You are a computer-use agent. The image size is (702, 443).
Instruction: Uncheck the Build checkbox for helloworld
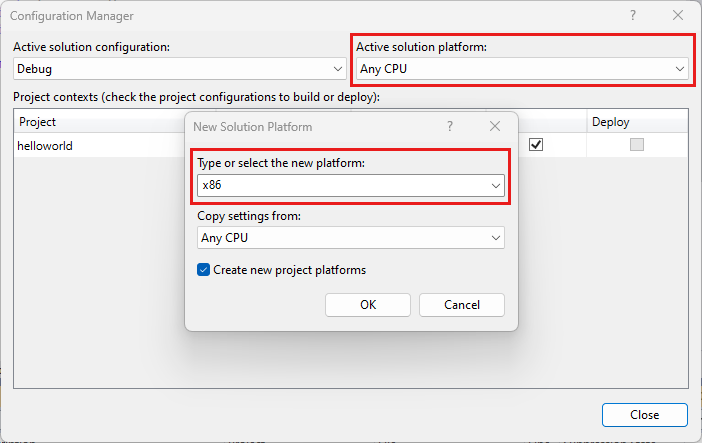pyautogui.click(x=536, y=145)
